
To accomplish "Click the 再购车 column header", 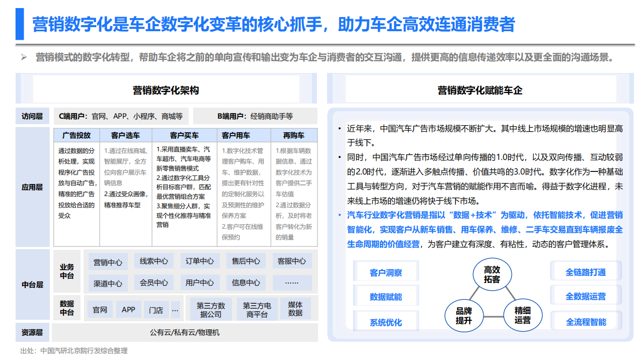I will [x=294, y=135].
